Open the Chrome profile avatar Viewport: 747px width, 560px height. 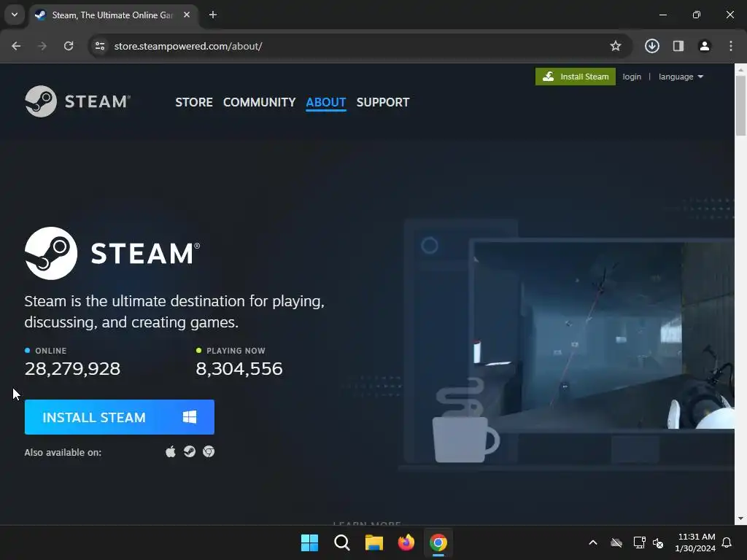705,46
